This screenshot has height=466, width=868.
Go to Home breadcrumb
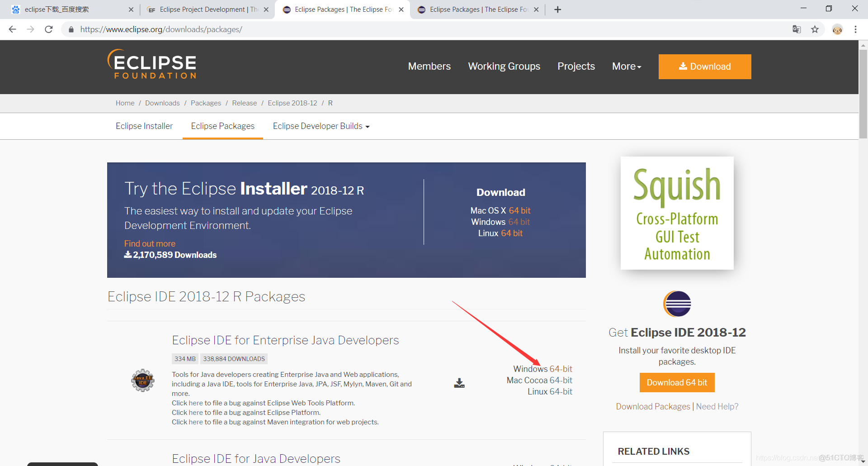pyautogui.click(x=125, y=103)
